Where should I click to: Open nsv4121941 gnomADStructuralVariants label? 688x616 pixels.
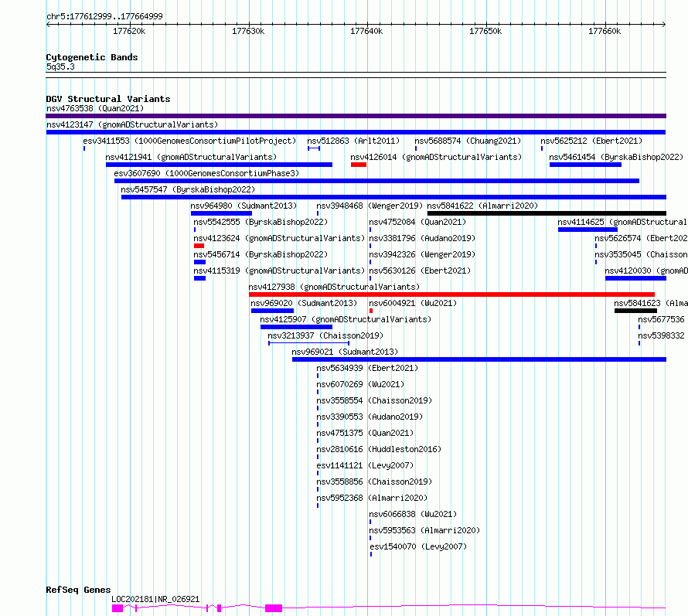(191, 157)
